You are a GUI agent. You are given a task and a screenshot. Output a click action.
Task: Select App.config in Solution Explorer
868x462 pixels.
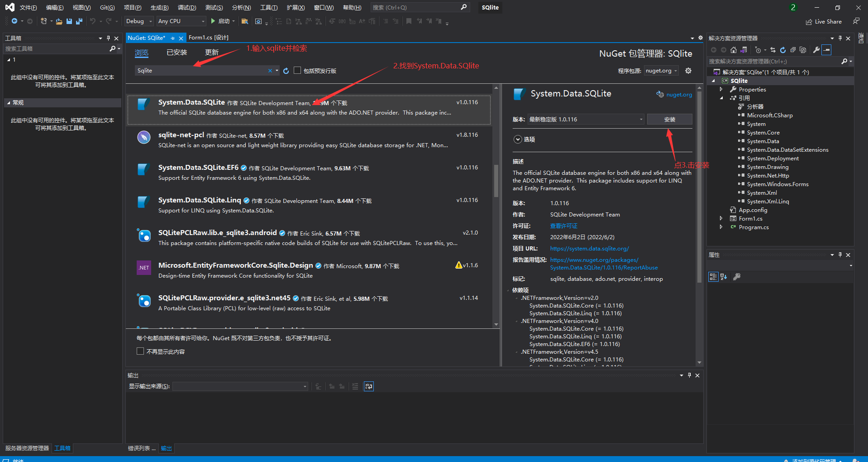pyautogui.click(x=753, y=210)
